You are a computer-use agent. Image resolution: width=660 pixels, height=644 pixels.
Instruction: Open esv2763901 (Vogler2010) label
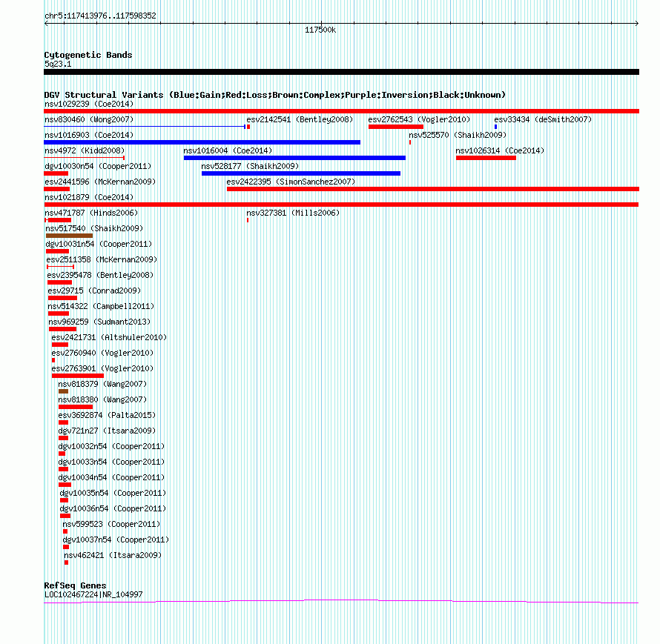point(102,368)
